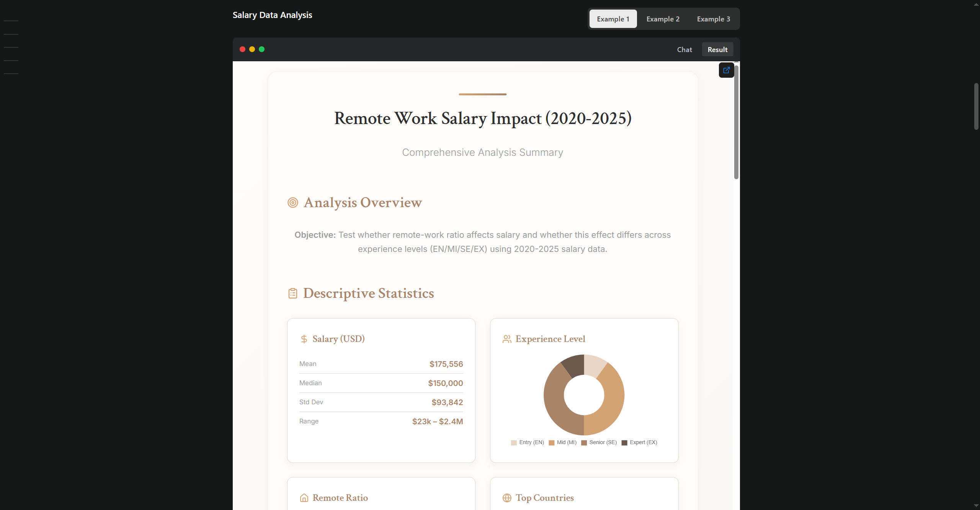Toggle Mid (MI) legend item in chart
The image size is (980, 510).
pos(563,443)
